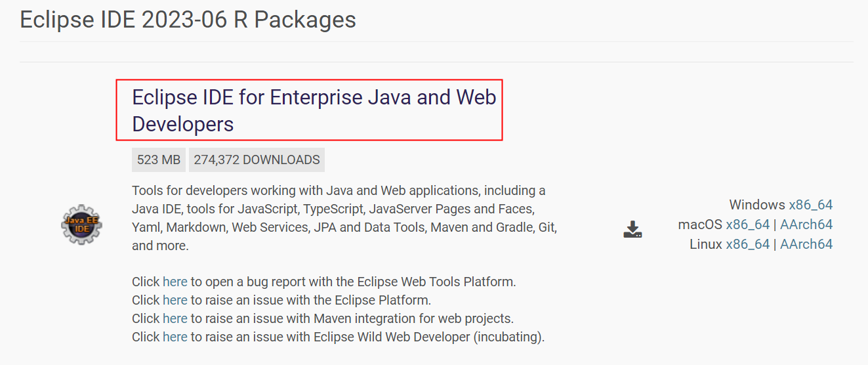Select the macOS x86_64 download link
Viewport: 868px width, 365px height.
(x=747, y=225)
